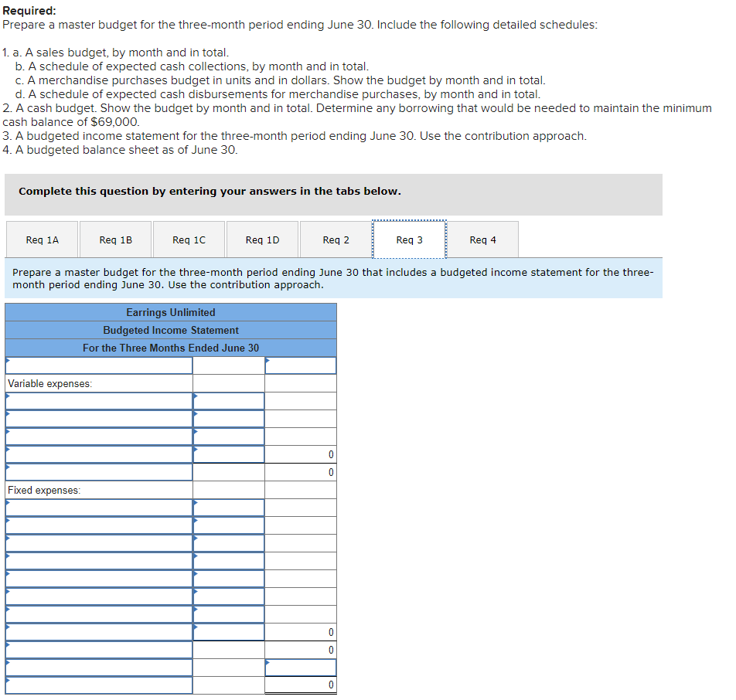The height and width of the screenshot is (700, 736).
Task: Open the first fixed expense name dropdown
Action: [99, 508]
